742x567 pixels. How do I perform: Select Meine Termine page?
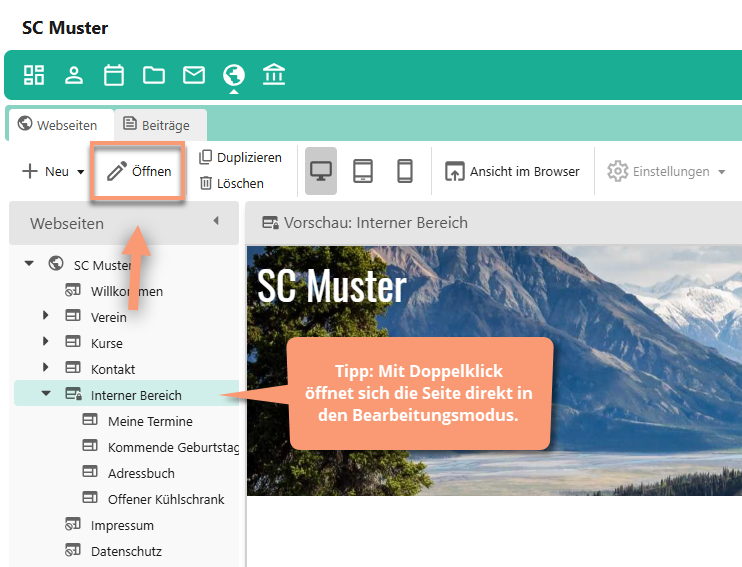(150, 421)
